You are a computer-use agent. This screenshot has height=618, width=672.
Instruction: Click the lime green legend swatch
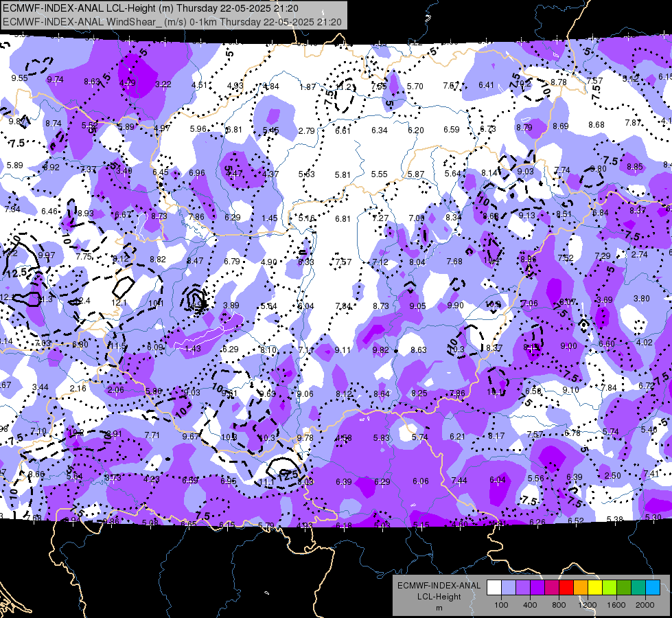point(610,588)
